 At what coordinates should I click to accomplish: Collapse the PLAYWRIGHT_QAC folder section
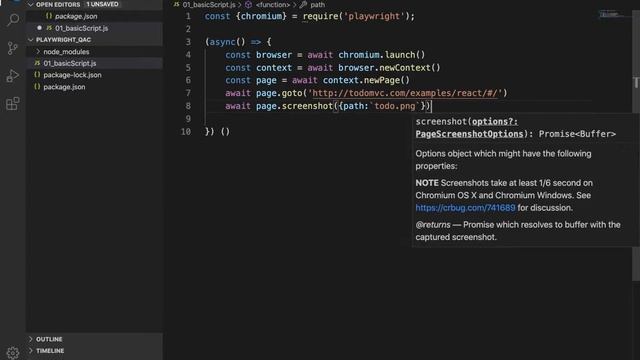(x=31, y=40)
